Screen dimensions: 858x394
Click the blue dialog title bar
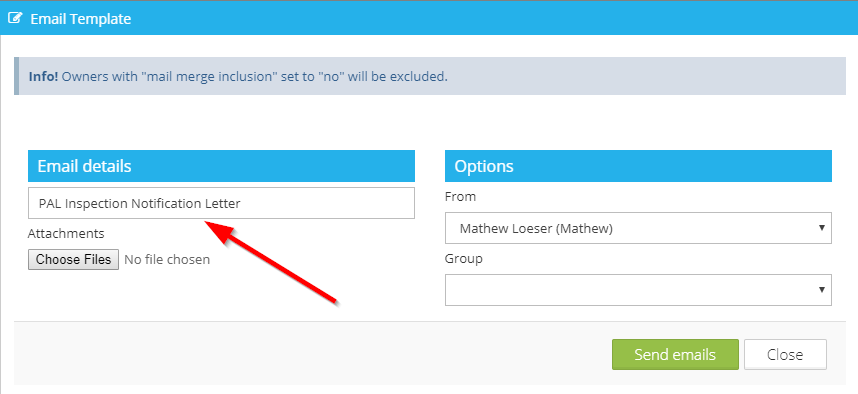(429, 18)
